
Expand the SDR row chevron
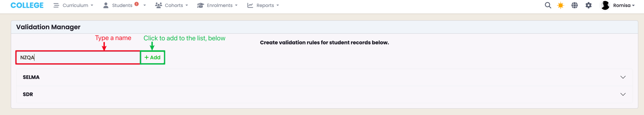(x=623, y=94)
